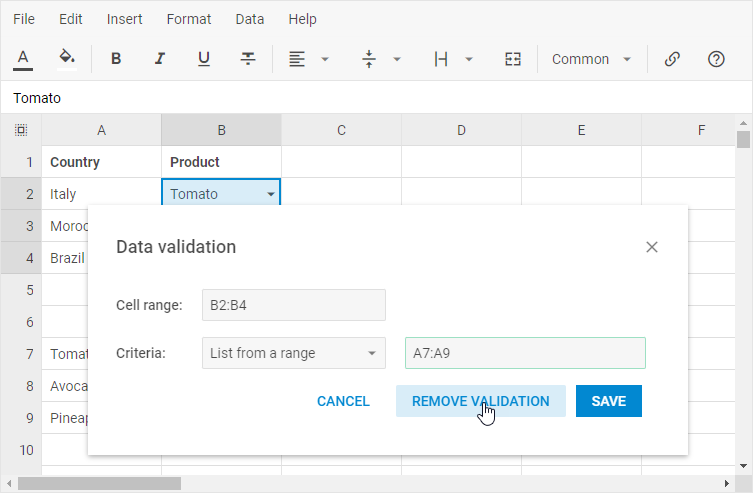Select column A header
Image resolution: width=753 pixels, height=493 pixels.
[x=101, y=130]
